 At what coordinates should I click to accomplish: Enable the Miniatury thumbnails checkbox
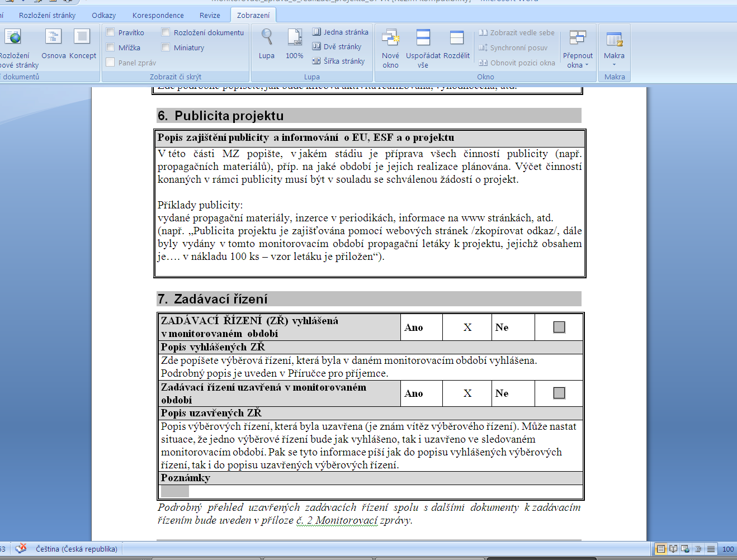pyautogui.click(x=166, y=48)
